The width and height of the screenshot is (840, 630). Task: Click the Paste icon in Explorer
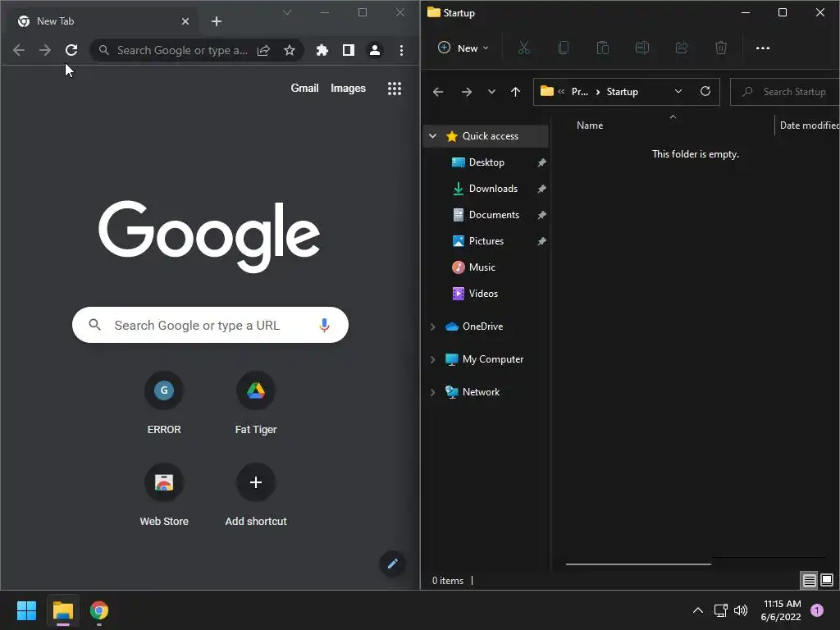click(x=603, y=48)
